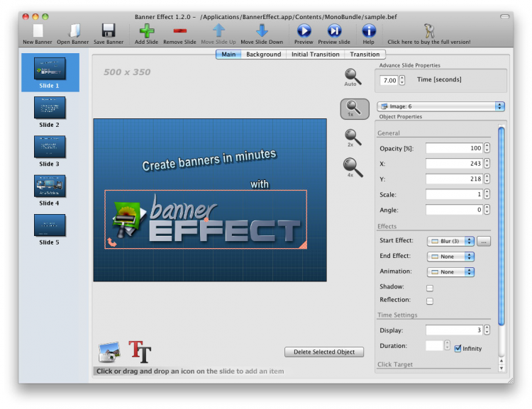Viewport: 532px width, 409px height.
Task: Click the X value field showing 243
Action: (x=454, y=164)
